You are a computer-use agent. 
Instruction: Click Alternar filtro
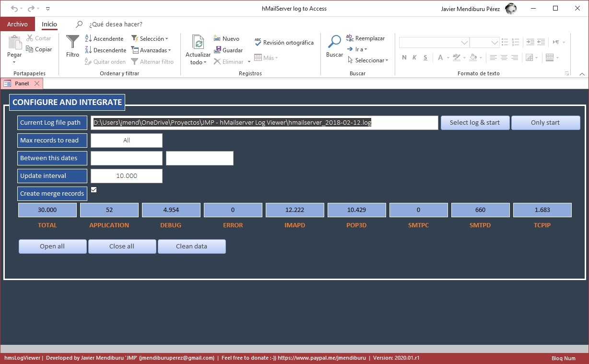(153, 61)
